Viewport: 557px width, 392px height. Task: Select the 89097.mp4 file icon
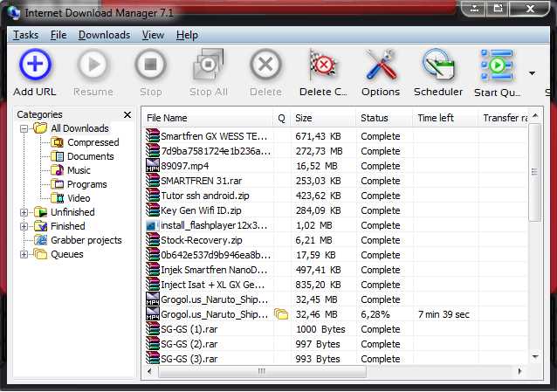tap(153, 166)
